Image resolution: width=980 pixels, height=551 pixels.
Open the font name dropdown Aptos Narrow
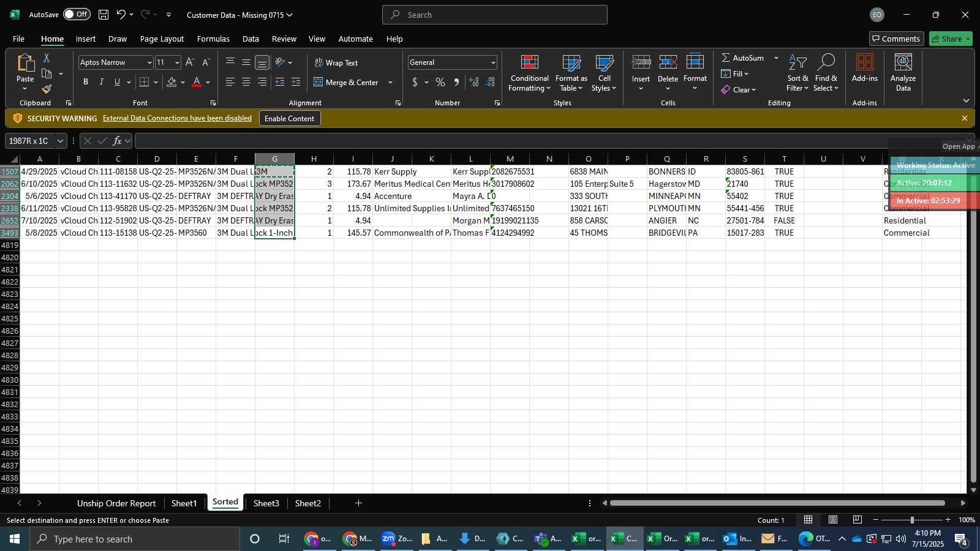pos(149,62)
